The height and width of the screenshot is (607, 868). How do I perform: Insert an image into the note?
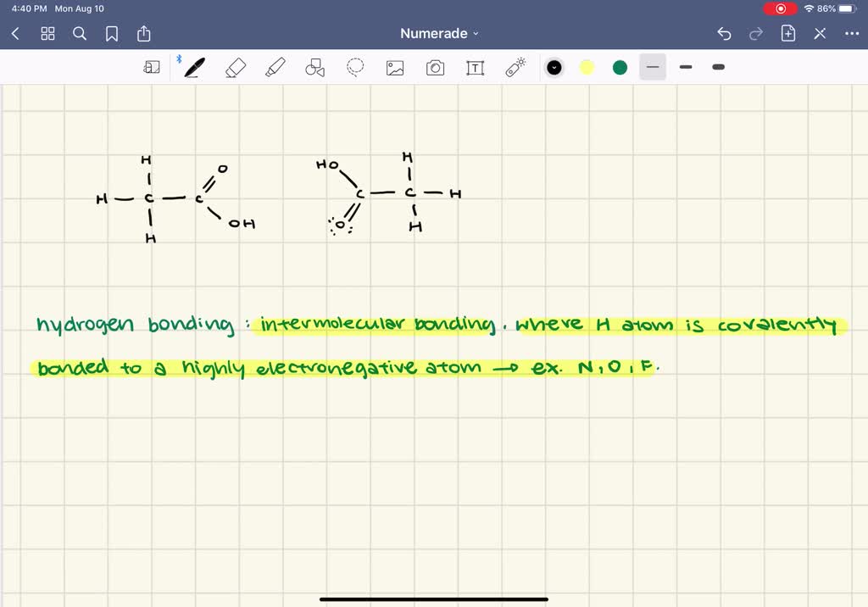(x=395, y=67)
